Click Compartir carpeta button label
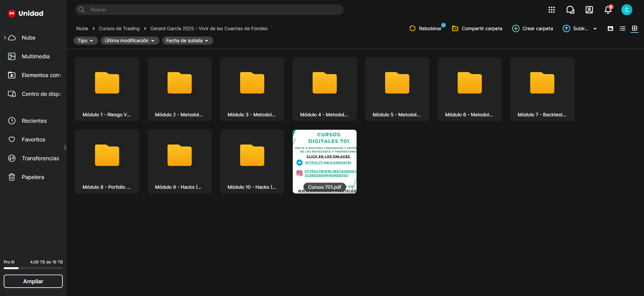 click(x=482, y=28)
